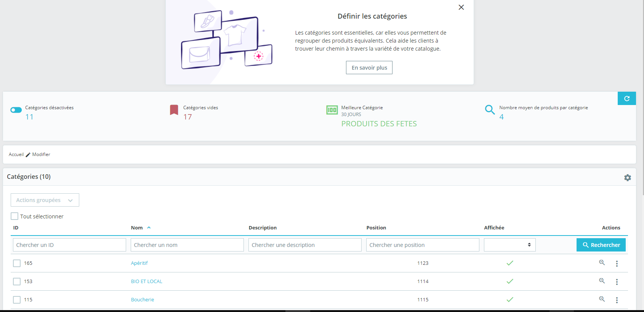Close the Définir les catégories help card

tap(461, 7)
